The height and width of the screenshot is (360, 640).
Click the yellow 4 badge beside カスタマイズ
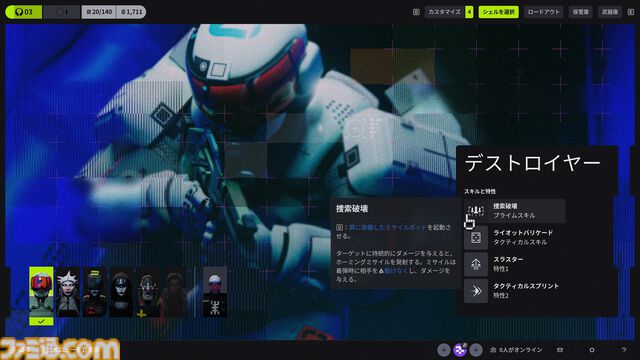click(469, 12)
